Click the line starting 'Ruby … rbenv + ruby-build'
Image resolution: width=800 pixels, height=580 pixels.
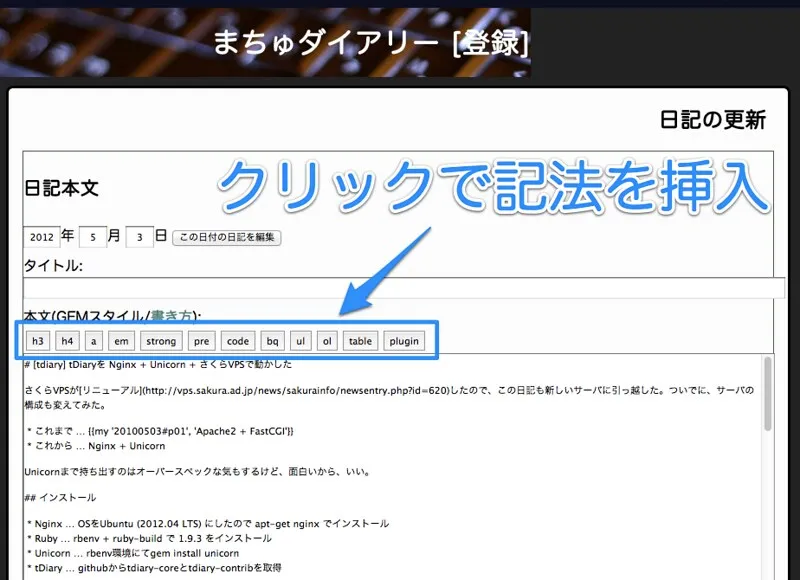[149, 538]
